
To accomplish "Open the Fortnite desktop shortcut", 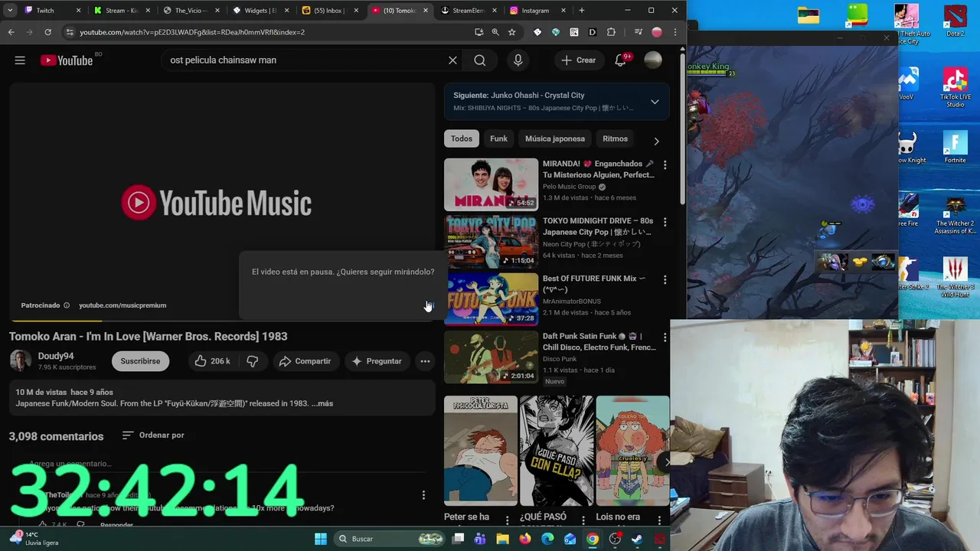I will point(955,147).
